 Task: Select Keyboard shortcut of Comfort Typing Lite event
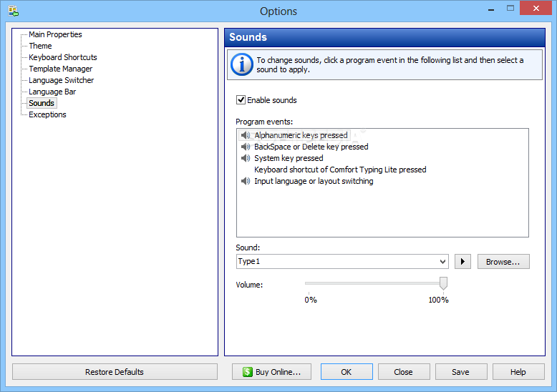pos(340,170)
